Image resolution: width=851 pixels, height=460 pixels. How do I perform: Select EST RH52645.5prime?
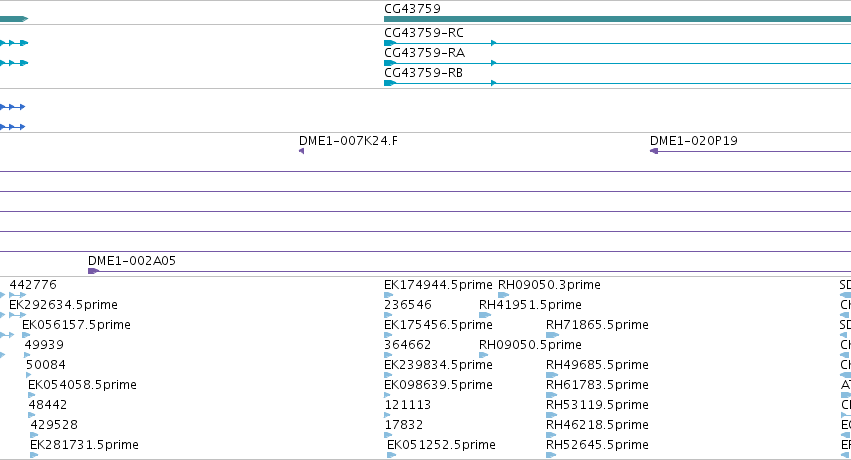597,445
